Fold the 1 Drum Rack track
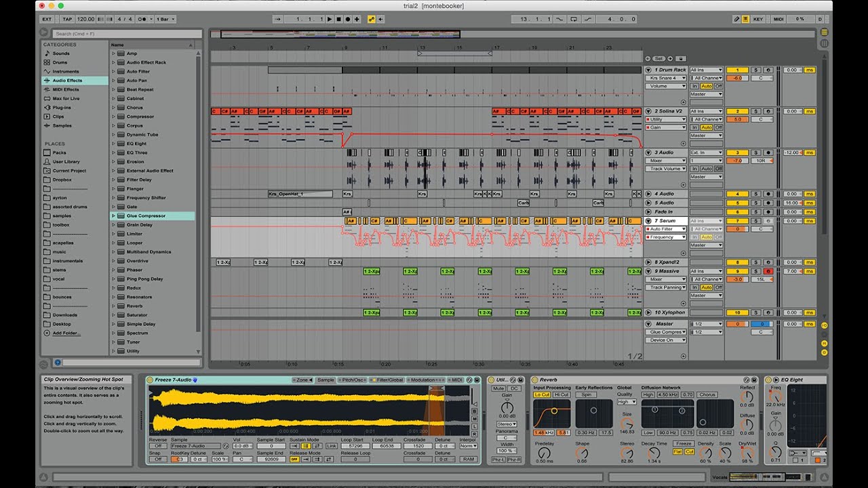The image size is (868, 488). 648,70
